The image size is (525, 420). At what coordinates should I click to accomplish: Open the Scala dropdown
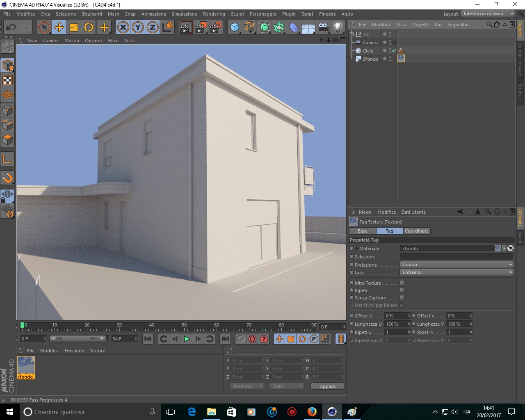[x=287, y=386]
